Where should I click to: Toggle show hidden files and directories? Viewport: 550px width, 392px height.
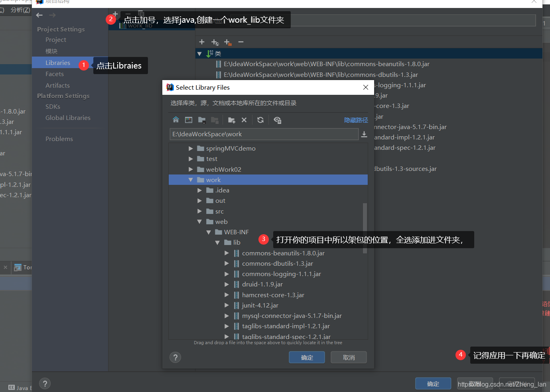(278, 120)
